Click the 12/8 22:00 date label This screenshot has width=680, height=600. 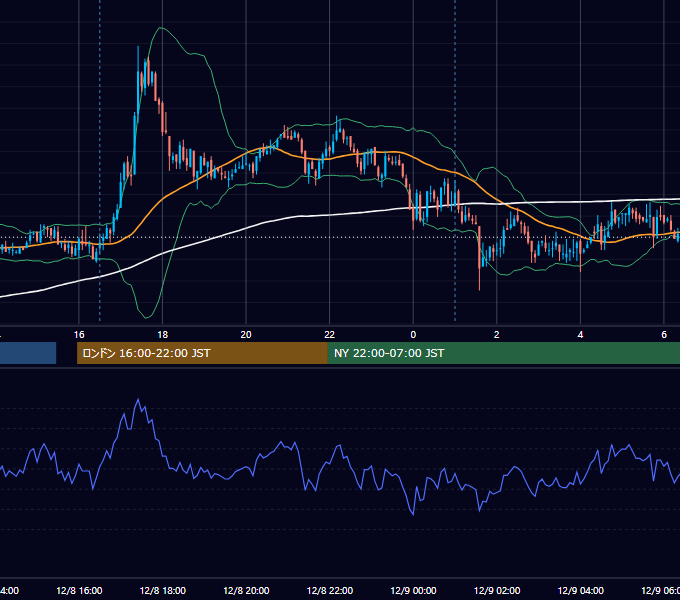pos(330,590)
